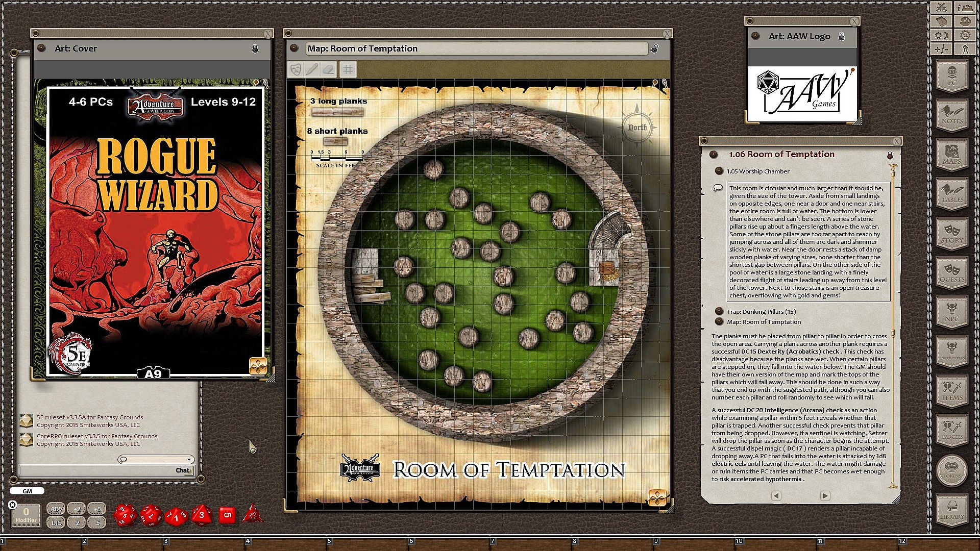This screenshot has width=980, height=551.
Task: Toggle the ADV advantage button
Action: 56,509
